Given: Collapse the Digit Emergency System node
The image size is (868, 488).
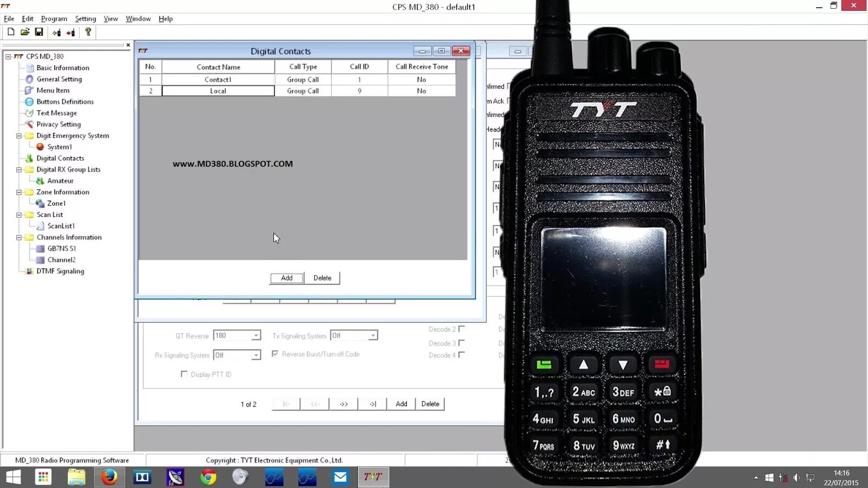Looking at the screenshot, I should [x=19, y=136].
